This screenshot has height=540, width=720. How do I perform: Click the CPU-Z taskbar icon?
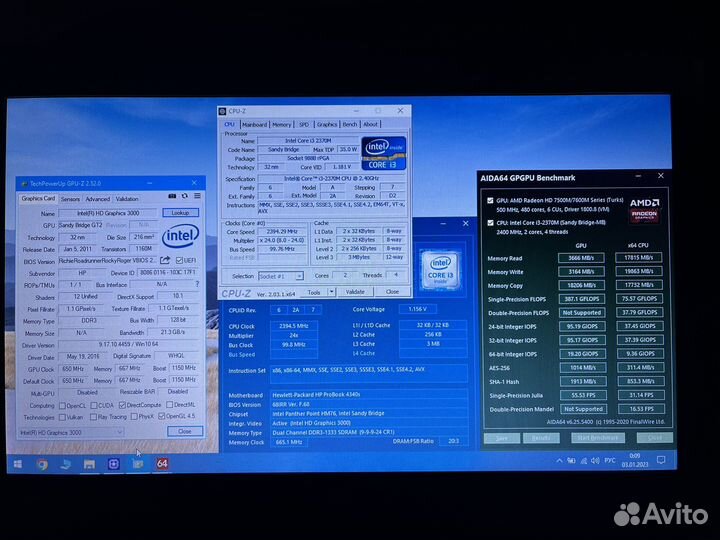pos(113,464)
